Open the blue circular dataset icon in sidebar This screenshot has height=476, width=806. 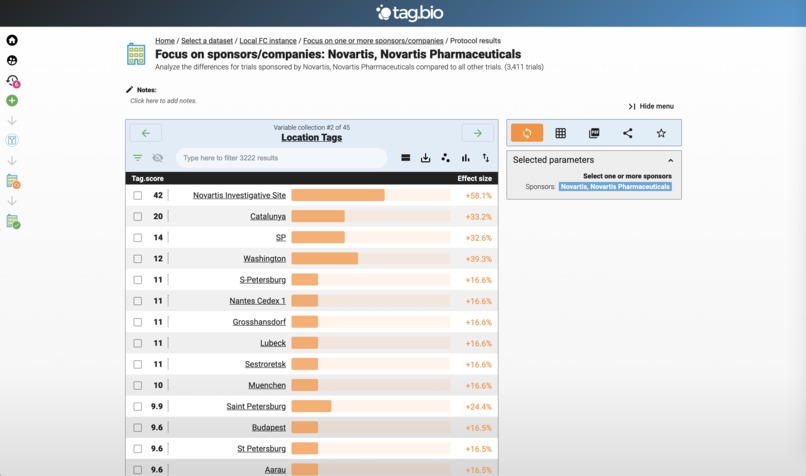click(x=12, y=140)
